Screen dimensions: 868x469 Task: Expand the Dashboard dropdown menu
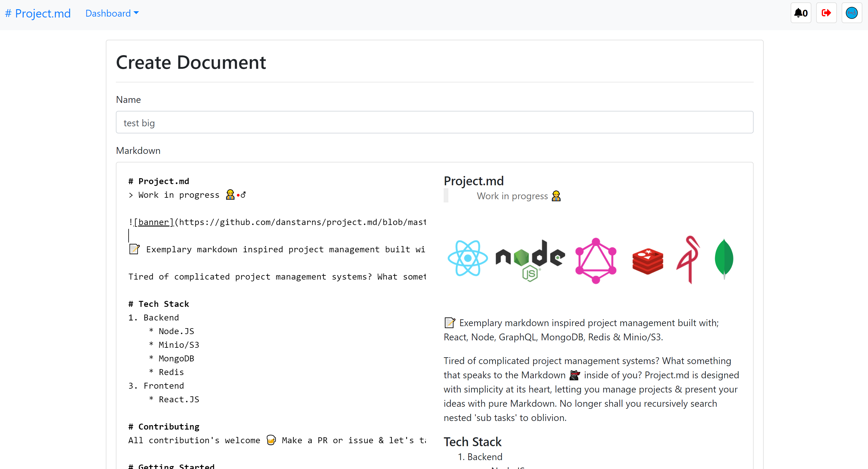112,13
